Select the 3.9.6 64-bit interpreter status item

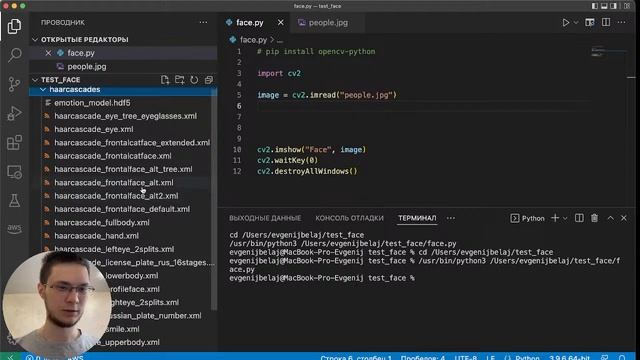point(569,357)
